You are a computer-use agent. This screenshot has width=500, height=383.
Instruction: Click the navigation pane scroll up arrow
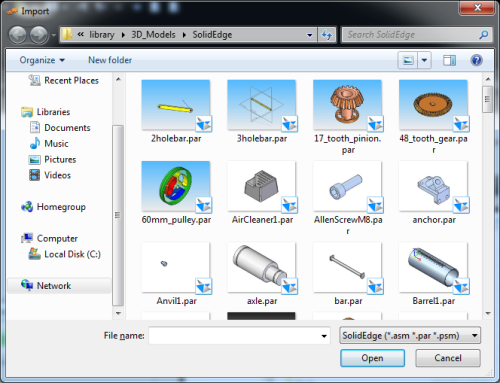click(118, 79)
